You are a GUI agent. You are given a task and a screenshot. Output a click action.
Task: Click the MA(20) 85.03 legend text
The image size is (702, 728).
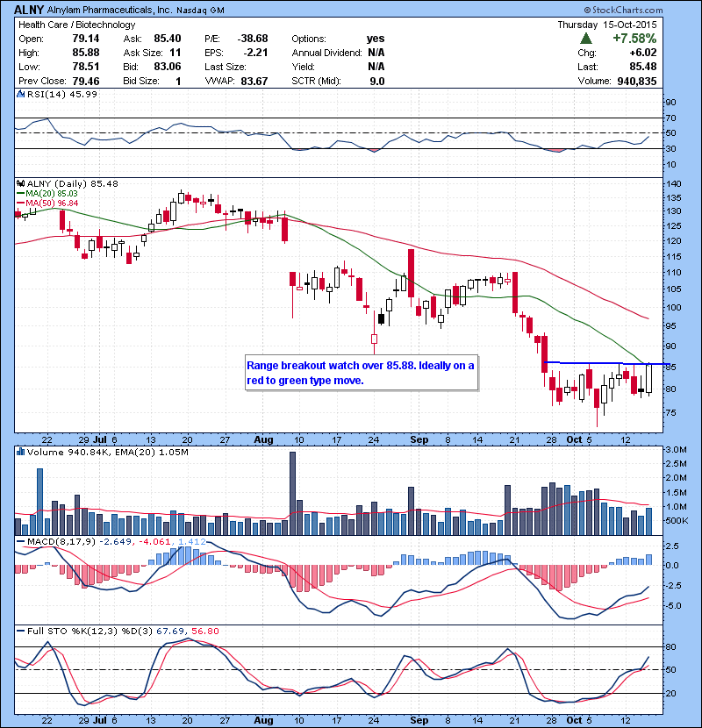52,193
